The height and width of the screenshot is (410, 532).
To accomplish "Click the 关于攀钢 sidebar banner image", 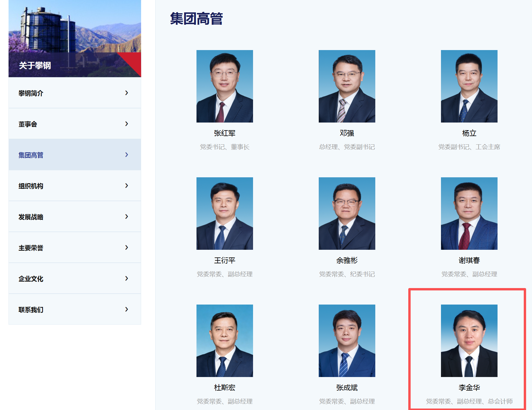I will tap(75, 39).
